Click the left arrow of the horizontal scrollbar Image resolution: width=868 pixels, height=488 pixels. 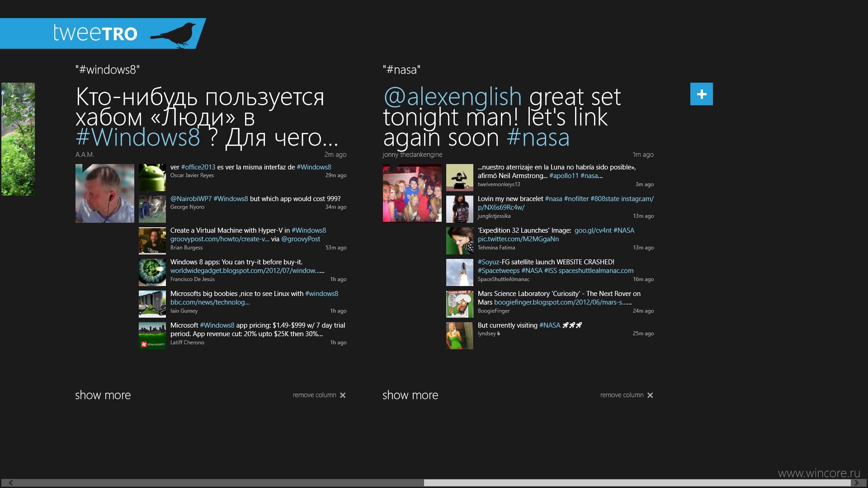tap(11, 483)
